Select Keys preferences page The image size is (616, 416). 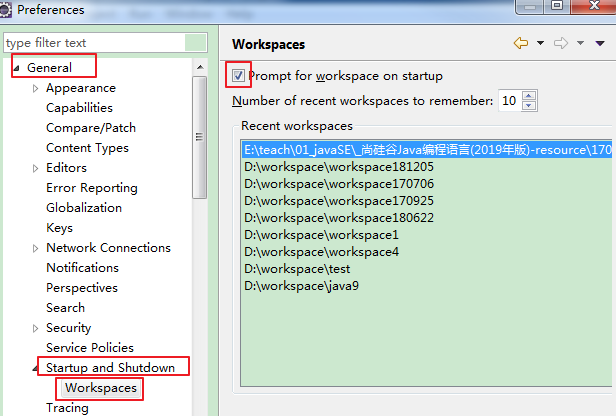coord(59,228)
